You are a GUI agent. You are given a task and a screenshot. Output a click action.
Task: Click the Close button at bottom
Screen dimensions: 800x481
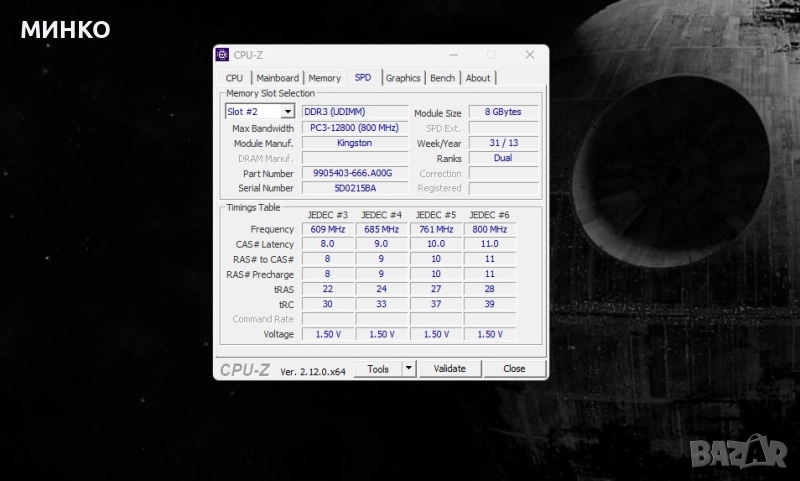pos(514,368)
